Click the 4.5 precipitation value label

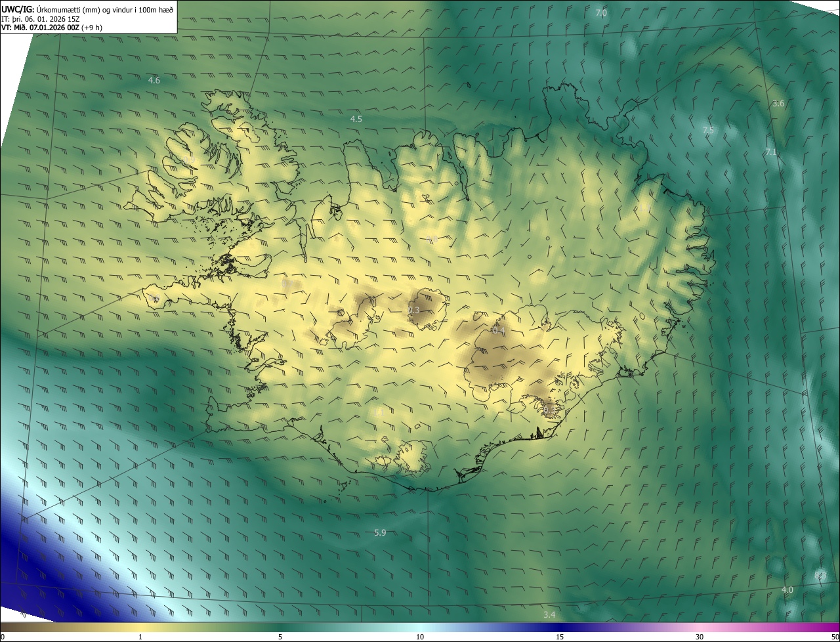(356, 119)
